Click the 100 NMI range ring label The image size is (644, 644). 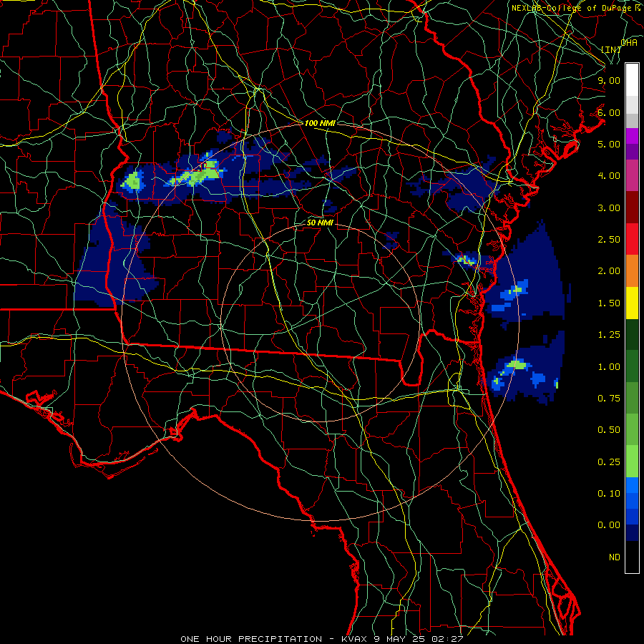[x=320, y=123]
